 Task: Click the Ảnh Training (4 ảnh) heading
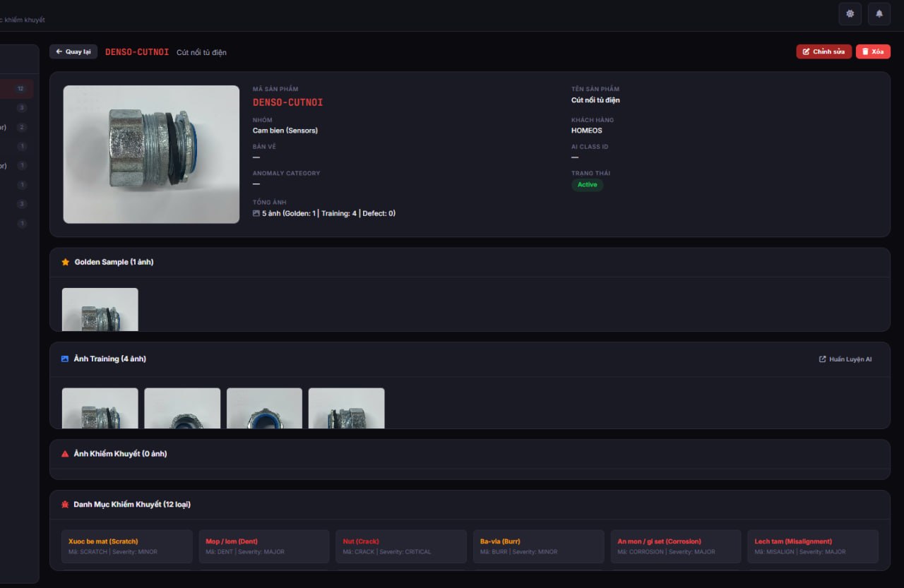[110, 359]
